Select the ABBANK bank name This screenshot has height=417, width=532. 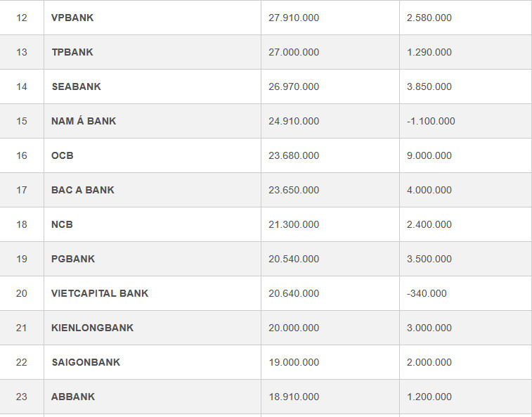73,397
